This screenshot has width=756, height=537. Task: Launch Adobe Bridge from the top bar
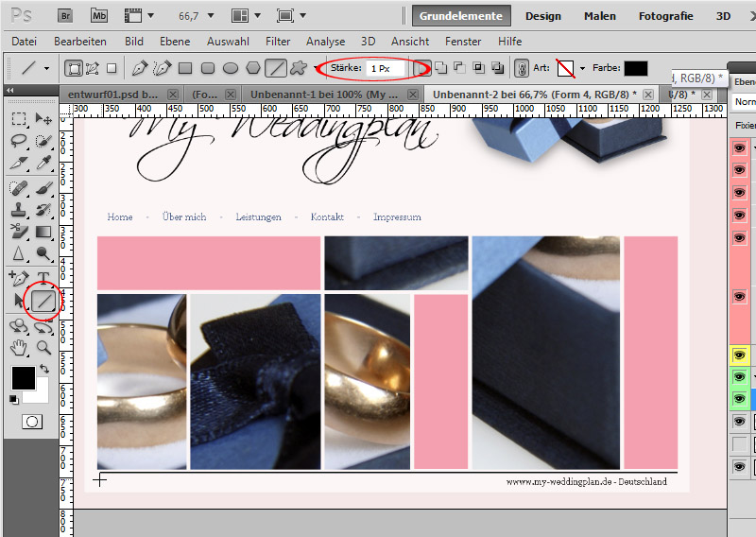pyautogui.click(x=64, y=16)
